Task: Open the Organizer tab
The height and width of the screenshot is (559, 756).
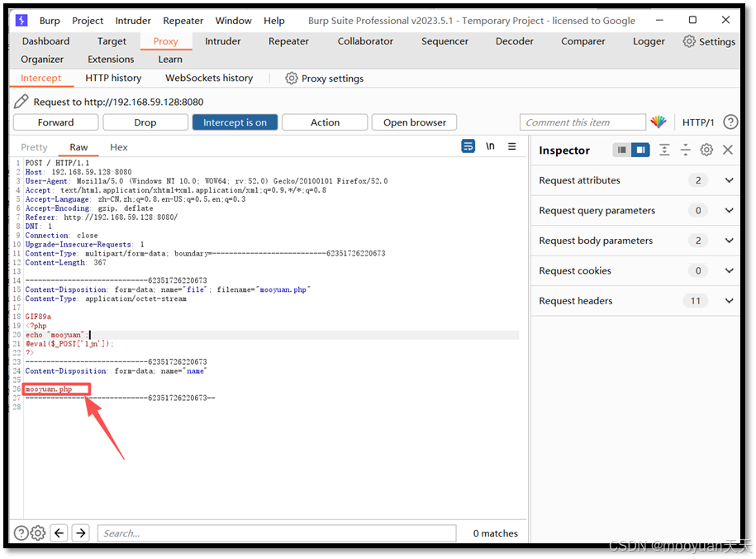Action: pyautogui.click(x=42, y=60)
